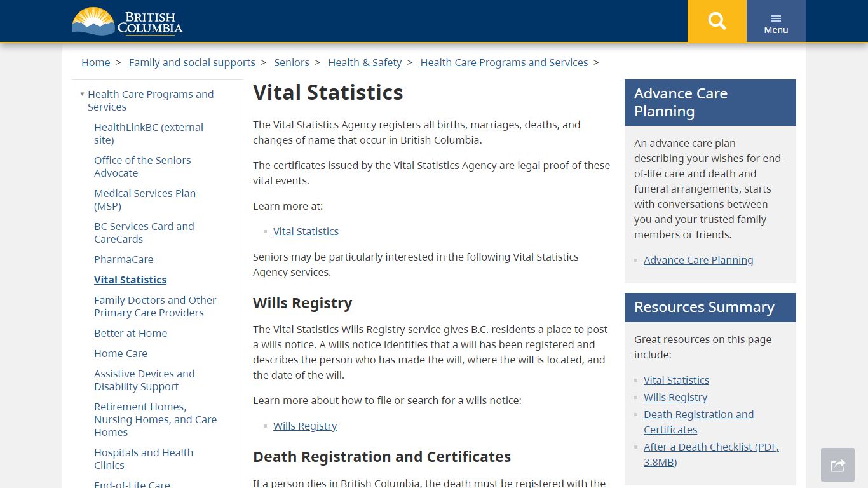
Task: Click Death Registration and Certificates heading
Action: coord(382,457)
